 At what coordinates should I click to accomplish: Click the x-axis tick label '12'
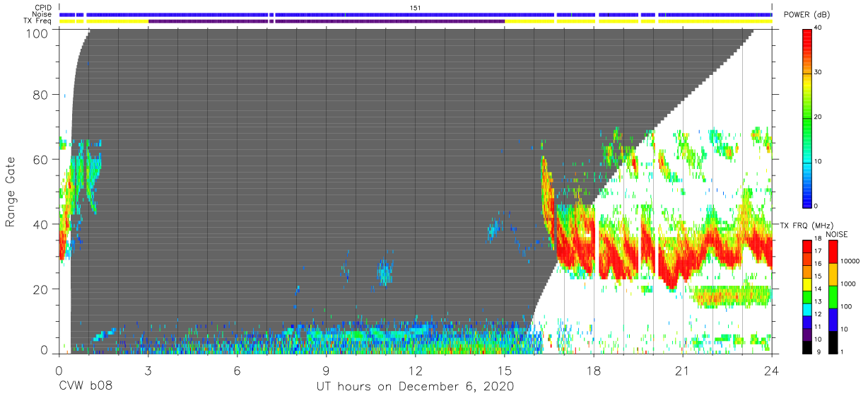(x=415, y=370)
